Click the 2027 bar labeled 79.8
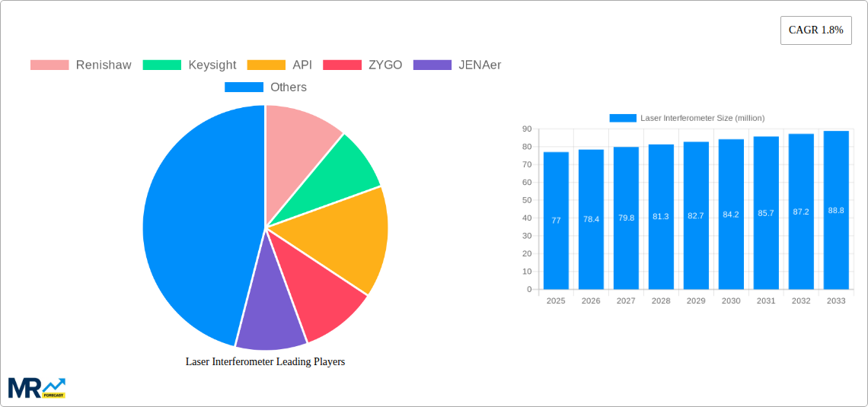This screenshot has height=407, width=868. click(x=626, y=218)
